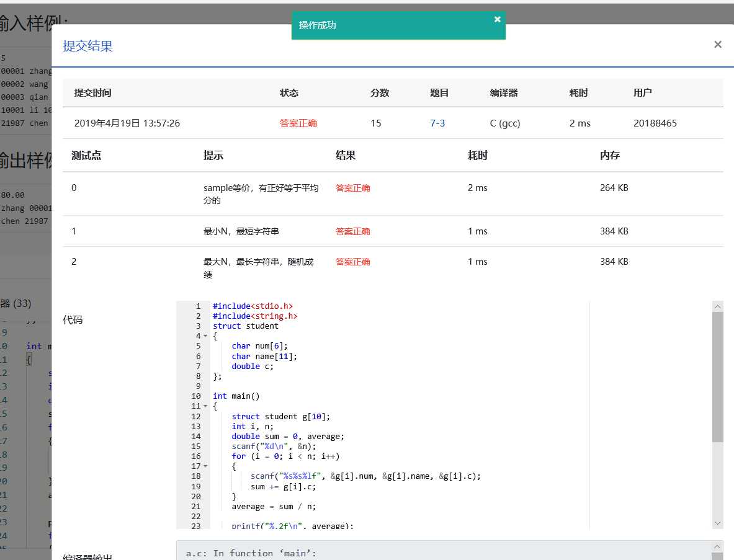The width and height of the screenshot is (734, 560).
Task: Collapse code fold arrow at line 11
Action: 205,406
